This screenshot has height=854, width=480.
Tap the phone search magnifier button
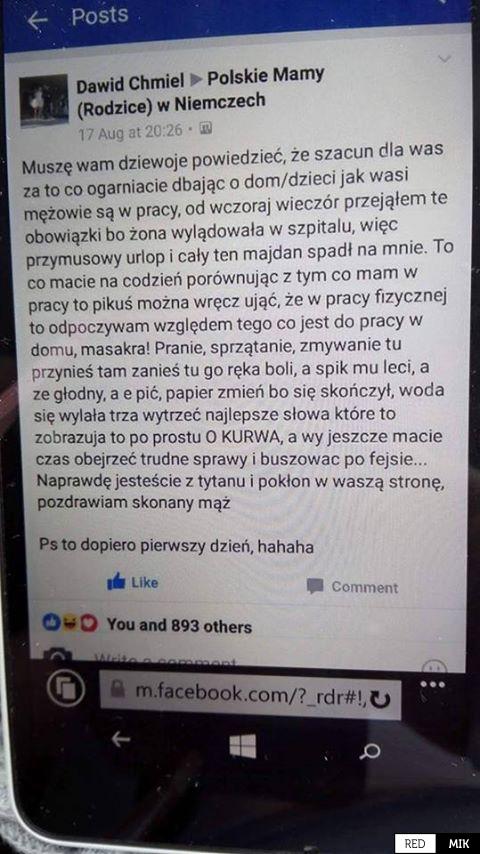point(370,751)
